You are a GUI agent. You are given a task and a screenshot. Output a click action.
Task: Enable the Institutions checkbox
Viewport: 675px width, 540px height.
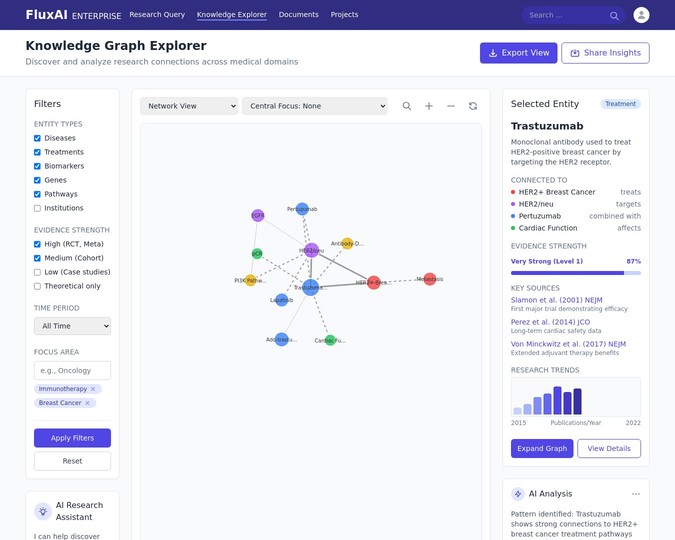click(x=37, y=208)
